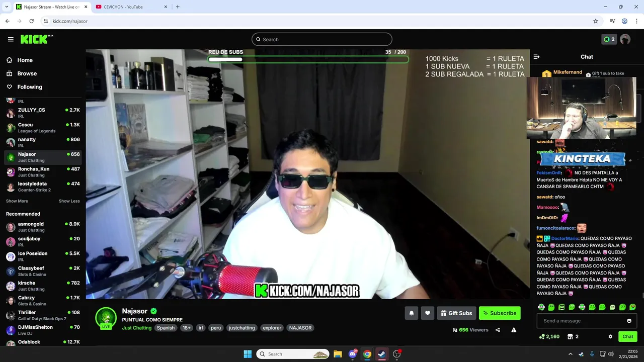This screenshot has height=362, width=644.
Task: Click the green Subscribe button
Action: [x=500, y=313]
